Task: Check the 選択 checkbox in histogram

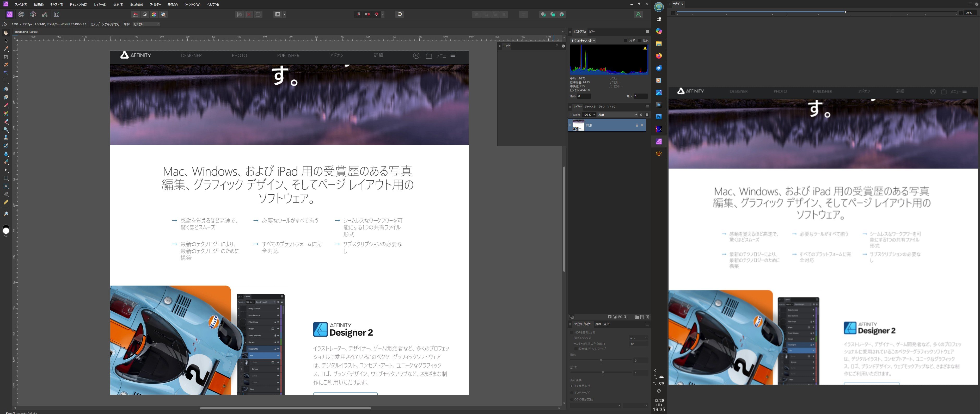Action: [640, 40]
